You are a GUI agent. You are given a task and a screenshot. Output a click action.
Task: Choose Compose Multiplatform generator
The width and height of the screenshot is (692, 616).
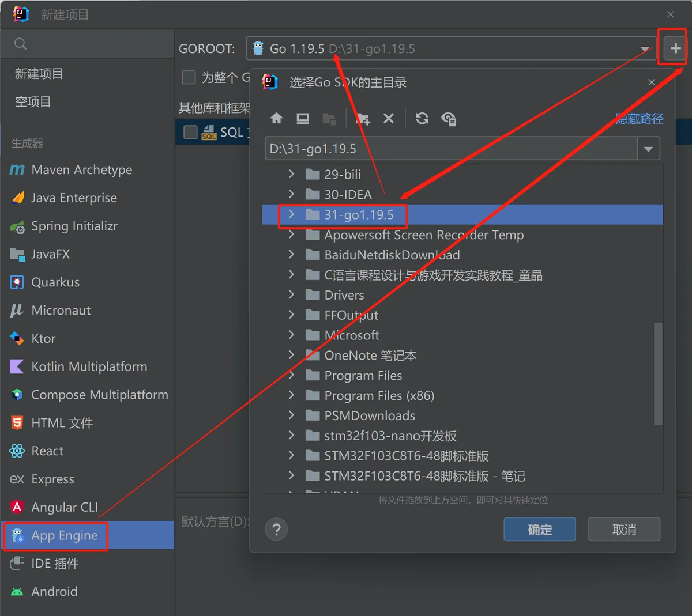tap(87, 395)
